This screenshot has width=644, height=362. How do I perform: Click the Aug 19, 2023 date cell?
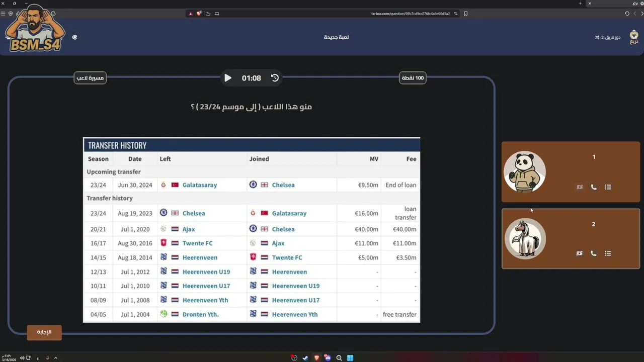tap(135, 213)
